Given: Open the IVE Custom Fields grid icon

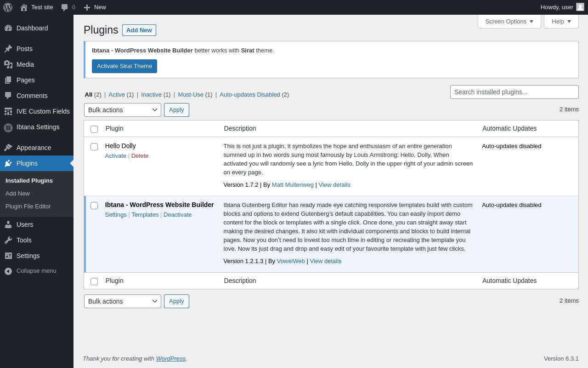Looking at the screenshot, I should click(x=8, y=111).
